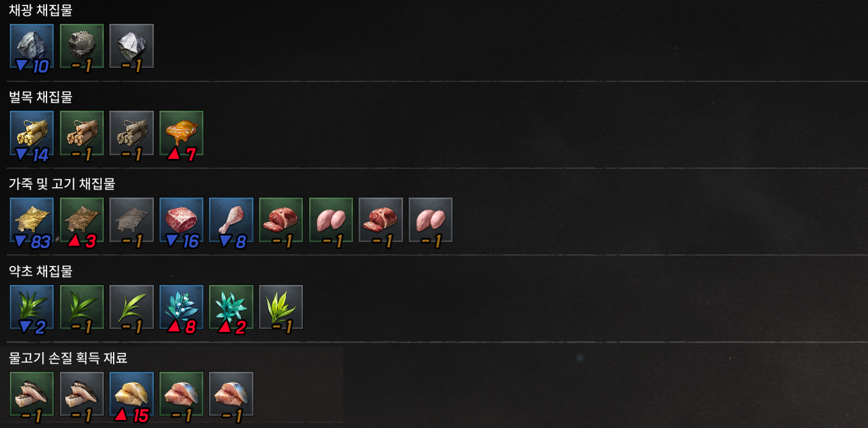Click the golden hide icon showing 83

(x=32, y=220)
